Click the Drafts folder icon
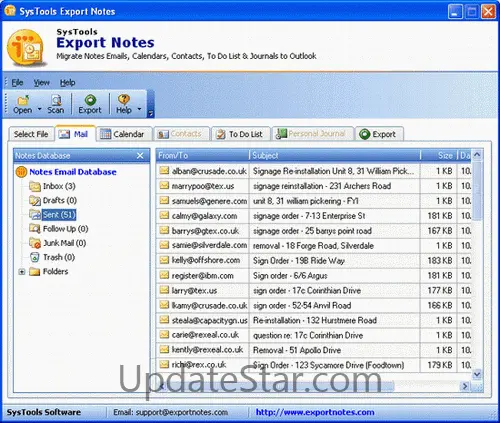Image resolution: width=500 pixels, height=423 pixels. pos(35,200)
